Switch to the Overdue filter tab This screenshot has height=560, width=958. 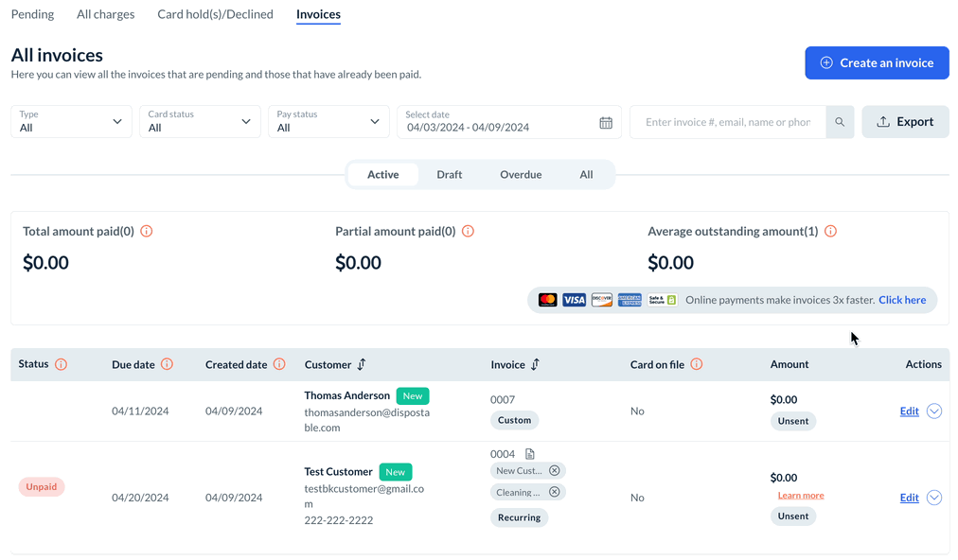pyautogui.click(x=521, y=175)
